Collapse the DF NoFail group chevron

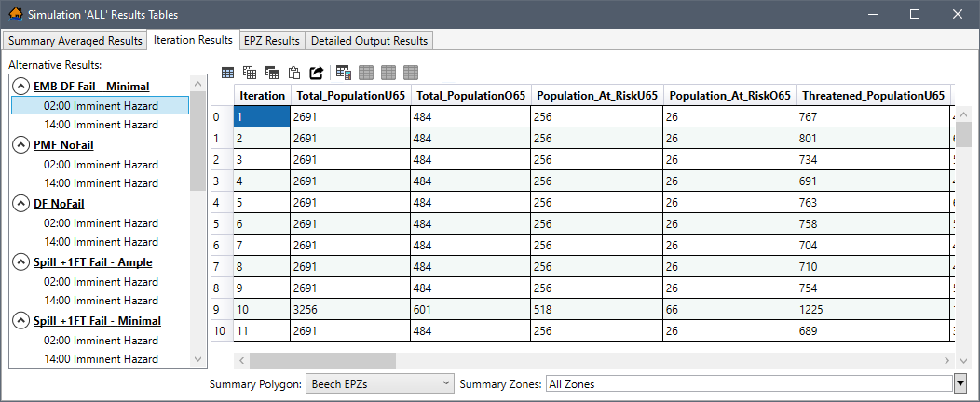[x=21, y=204]
